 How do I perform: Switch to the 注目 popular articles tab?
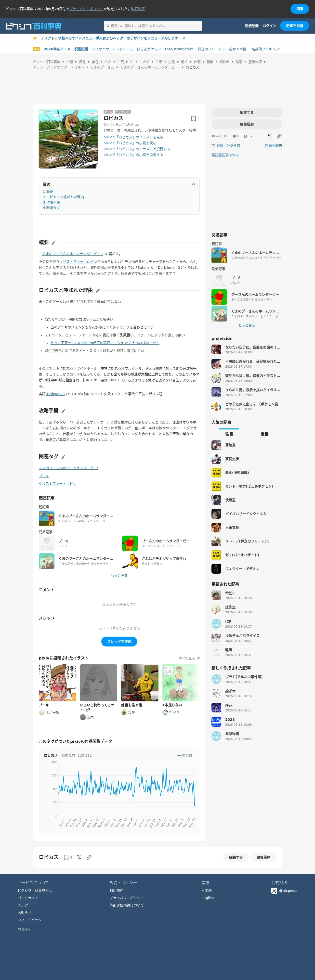coord(229,434)
